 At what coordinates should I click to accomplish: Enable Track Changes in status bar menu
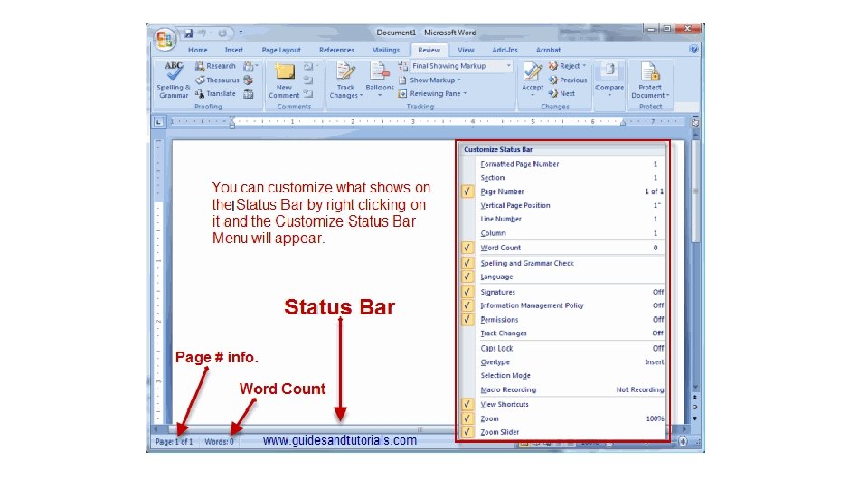coord(563,333)
